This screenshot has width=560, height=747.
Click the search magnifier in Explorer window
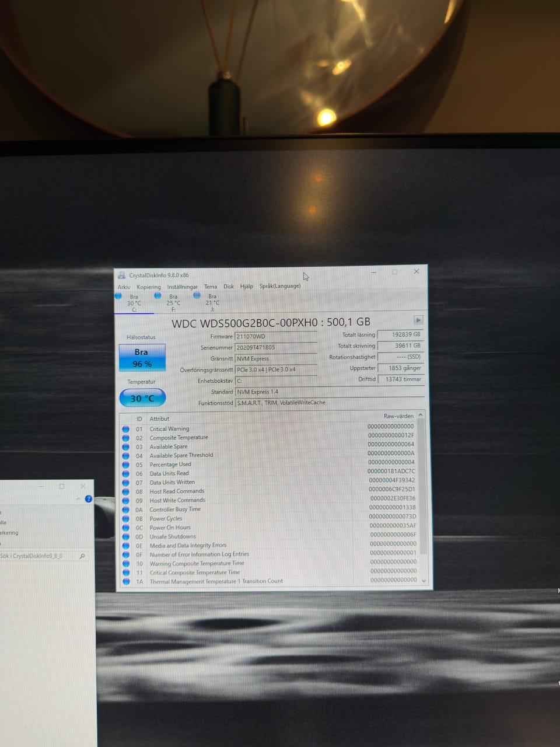[x=82, y=556]
